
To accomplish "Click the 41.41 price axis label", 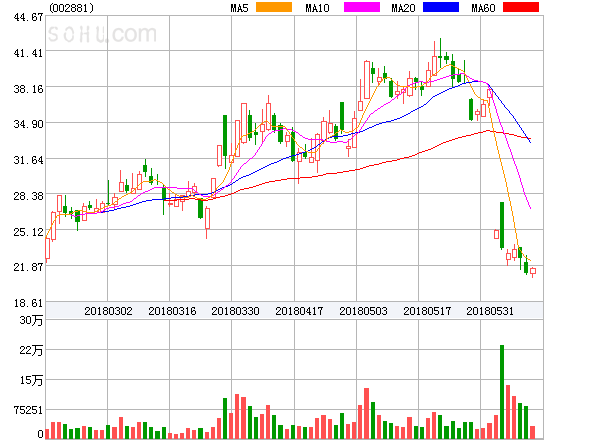I will pos(28,53).
